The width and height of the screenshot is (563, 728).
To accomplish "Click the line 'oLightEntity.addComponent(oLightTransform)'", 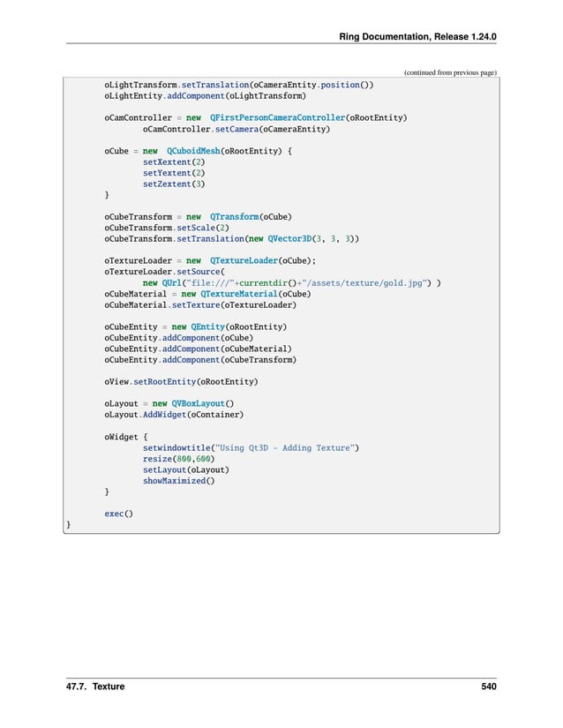I will click(x=205, y=96).
